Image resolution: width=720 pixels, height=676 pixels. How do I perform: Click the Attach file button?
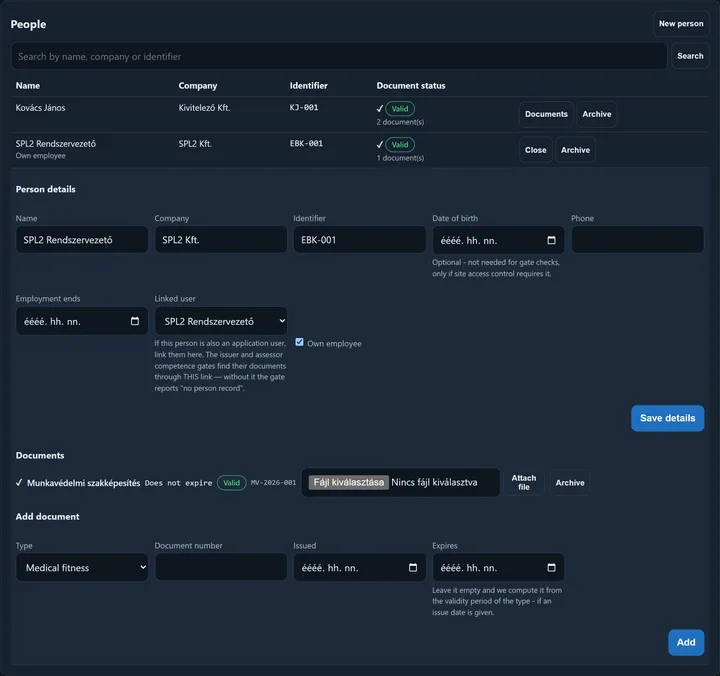(523, 482)
